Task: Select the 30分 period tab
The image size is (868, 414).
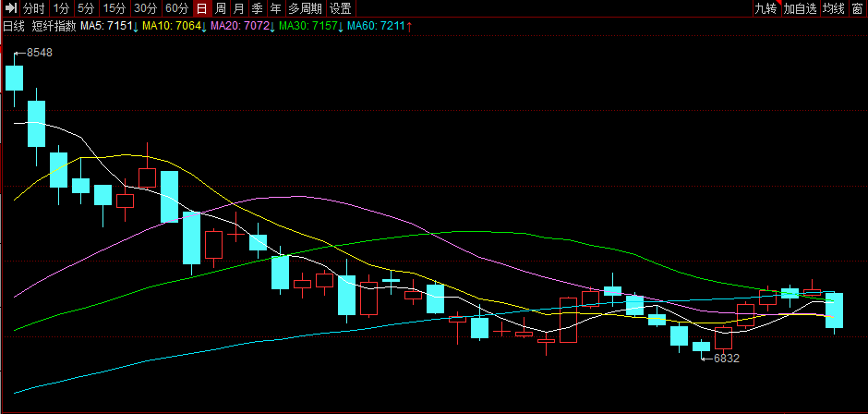Action: [x=146, y=8]
